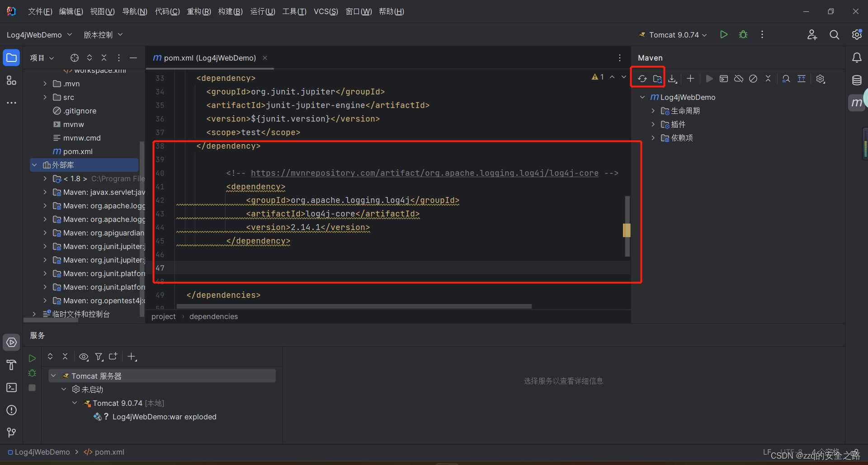Open code with me account icon
This screenshot has height=465, width=868.
coord(812,35)
